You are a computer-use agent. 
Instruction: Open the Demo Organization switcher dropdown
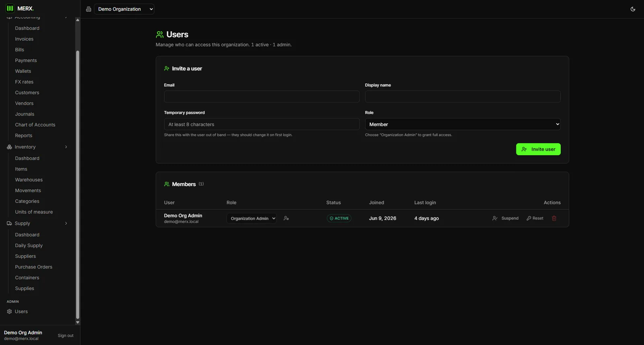[x=124, y=9]
